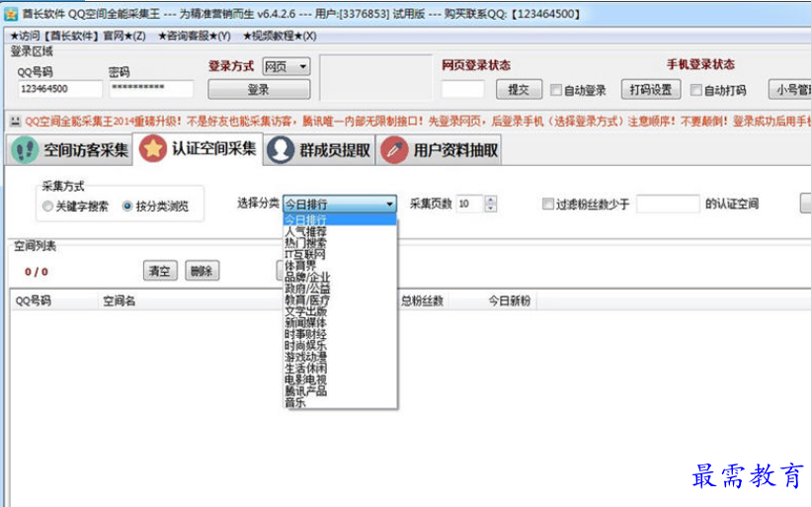Choose 教育/医疗 in the category list
This screenshot has height=507, width=812.
click(x=340, y=299)
